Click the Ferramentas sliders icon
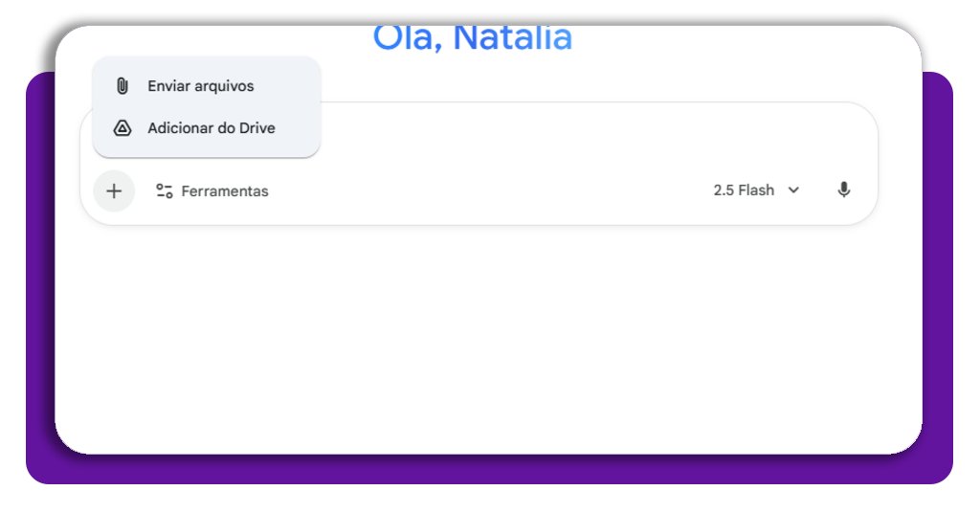The width and height of the screenshot is (980, 513). [165, 190]
